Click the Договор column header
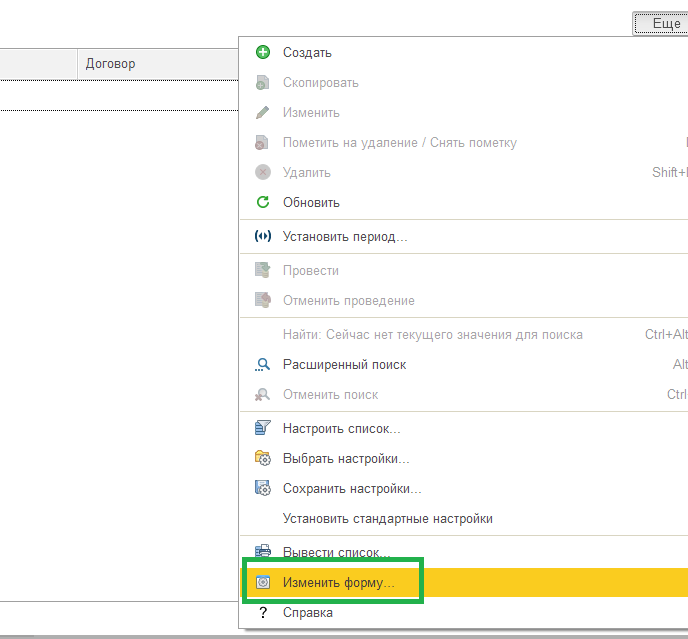688x639 pixels. point(158,64)
